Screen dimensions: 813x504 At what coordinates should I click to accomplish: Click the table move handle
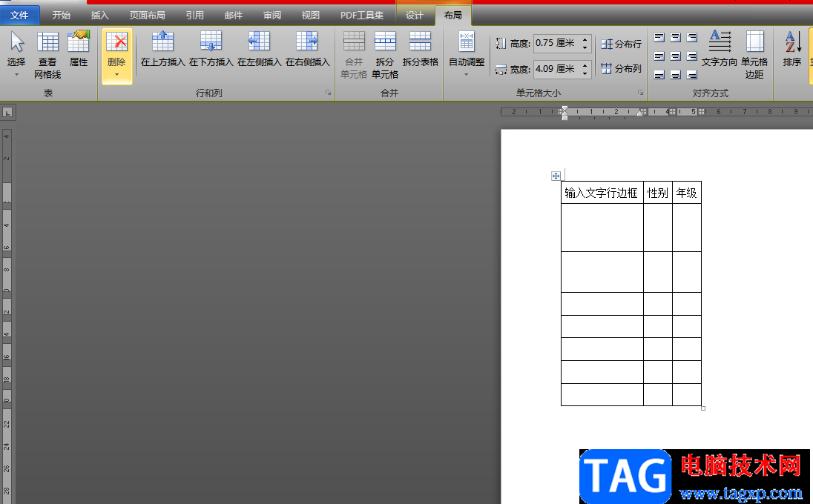coord(556,176)
